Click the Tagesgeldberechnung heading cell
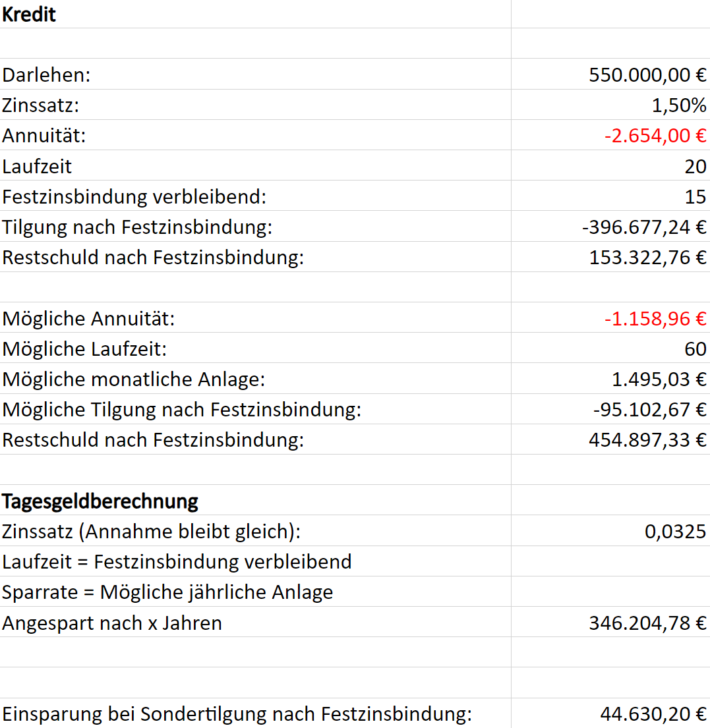The image size is (710, 728). 100,501
